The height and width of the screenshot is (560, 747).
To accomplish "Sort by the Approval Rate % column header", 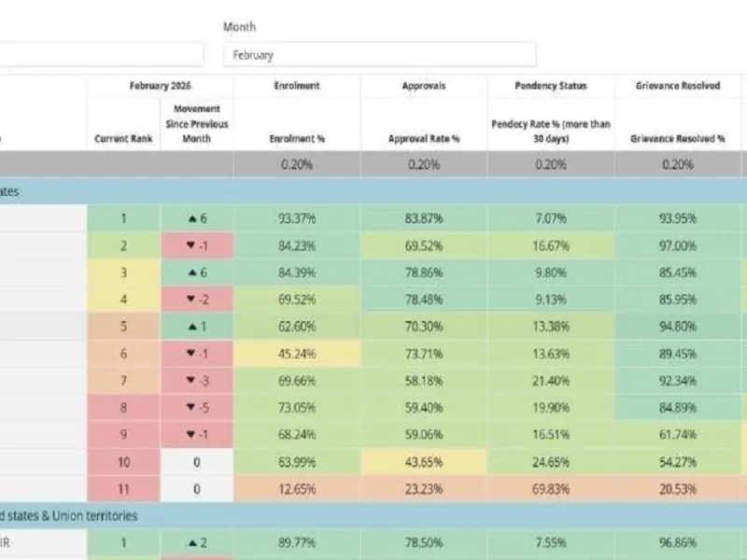I will pyautogui.click(x=424, y=138).
